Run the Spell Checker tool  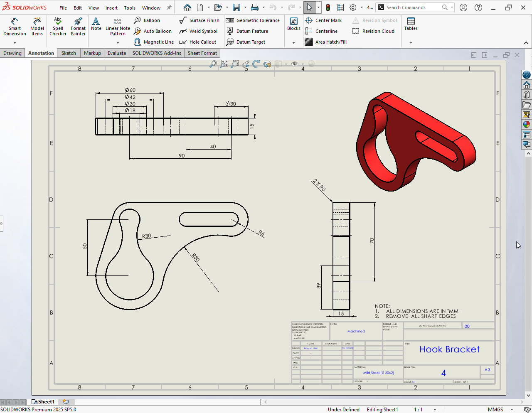tap(58, 27)
